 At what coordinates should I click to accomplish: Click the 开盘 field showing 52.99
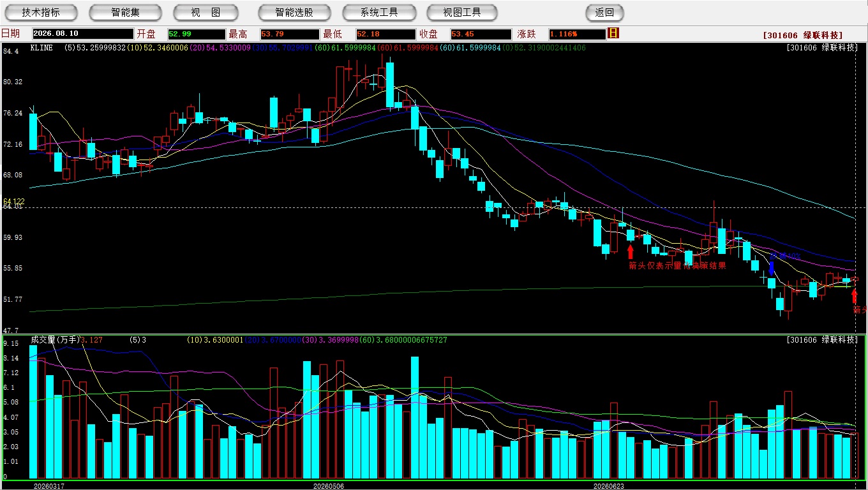tap(197, 34)
